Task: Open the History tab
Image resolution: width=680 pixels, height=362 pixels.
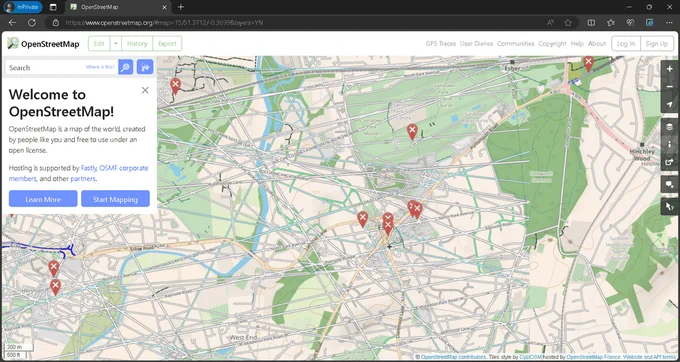Action: [137, 43]
